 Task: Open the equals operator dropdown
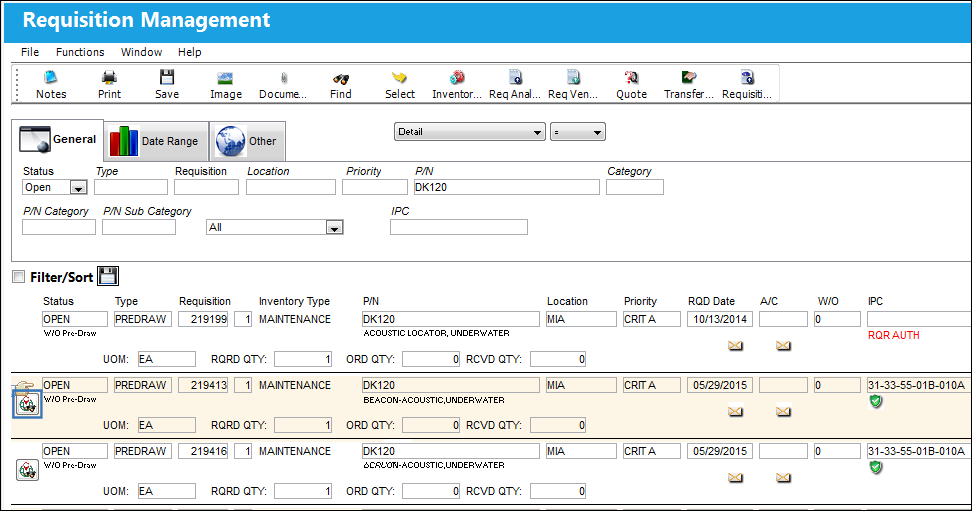pos(578,132)
